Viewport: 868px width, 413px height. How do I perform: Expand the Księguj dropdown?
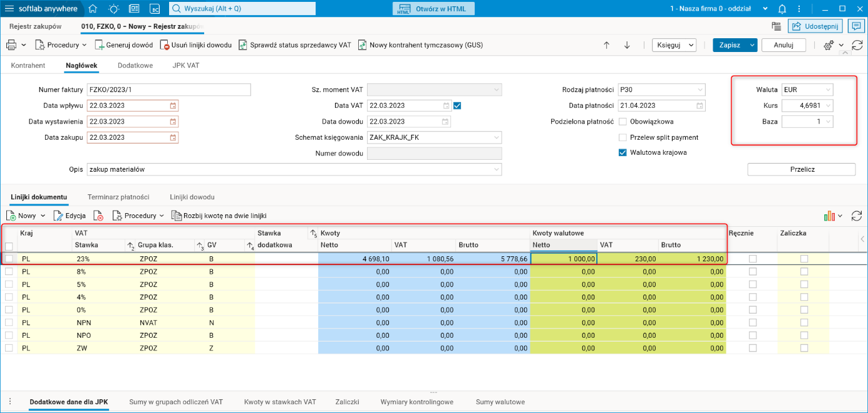click(691, 45)
